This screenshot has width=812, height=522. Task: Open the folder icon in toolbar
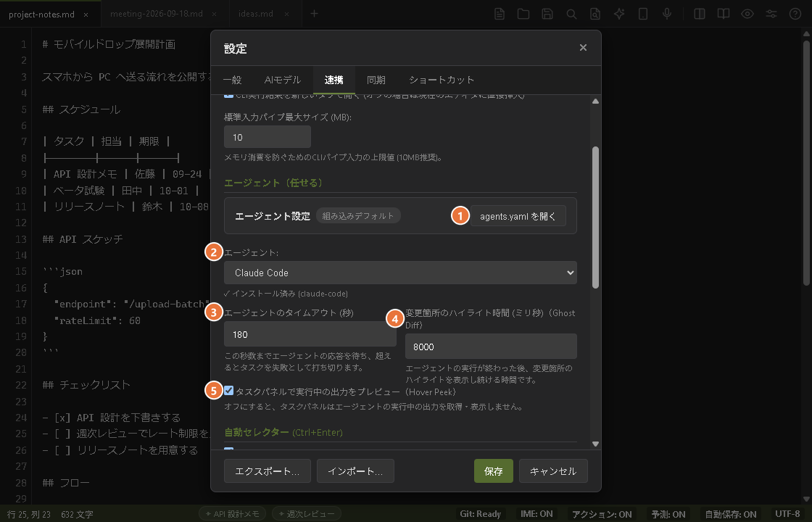(x=523, y=14)
